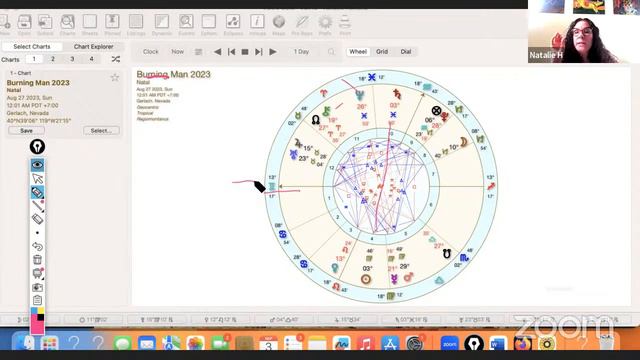
Task: Switch to Grid view
Action: click(382, 51)
